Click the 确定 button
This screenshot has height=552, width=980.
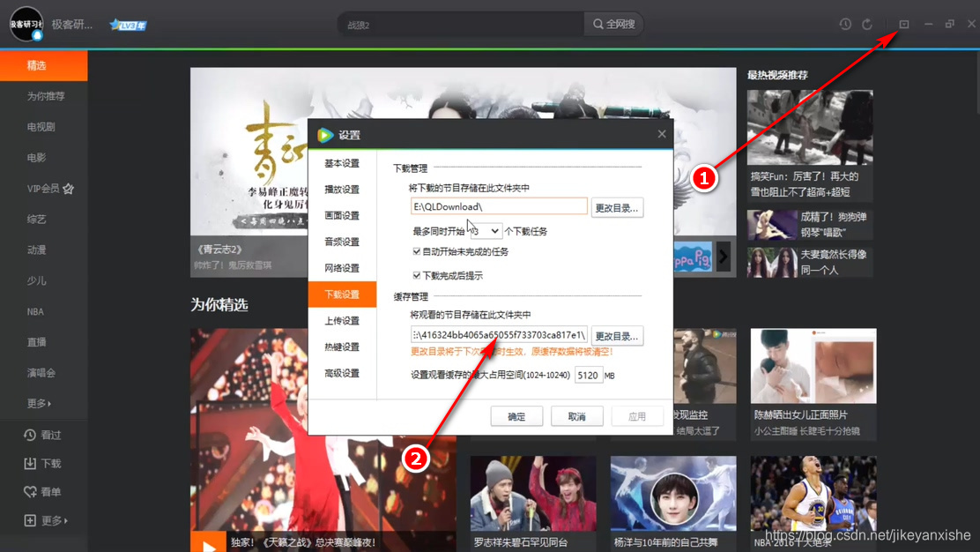516,416
